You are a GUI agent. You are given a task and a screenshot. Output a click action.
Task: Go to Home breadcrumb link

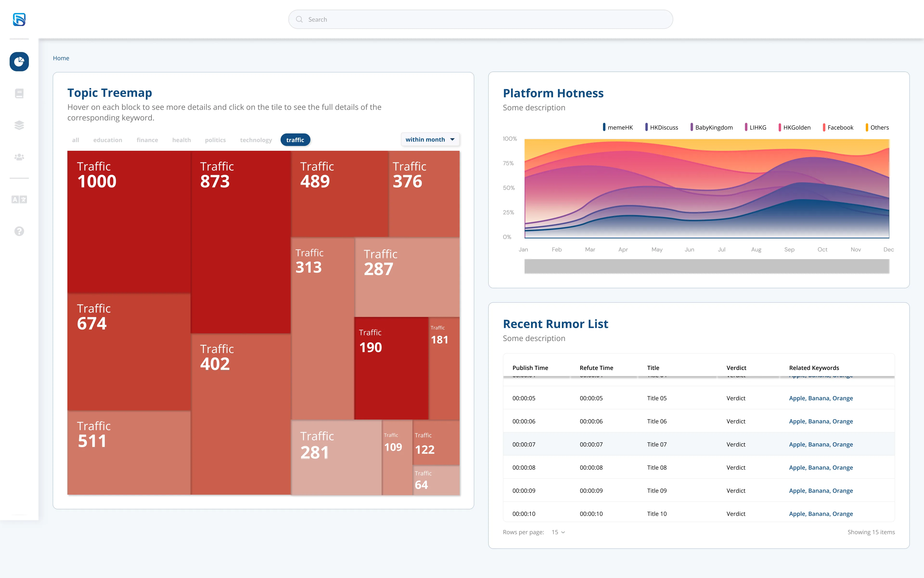coord(61,58)
